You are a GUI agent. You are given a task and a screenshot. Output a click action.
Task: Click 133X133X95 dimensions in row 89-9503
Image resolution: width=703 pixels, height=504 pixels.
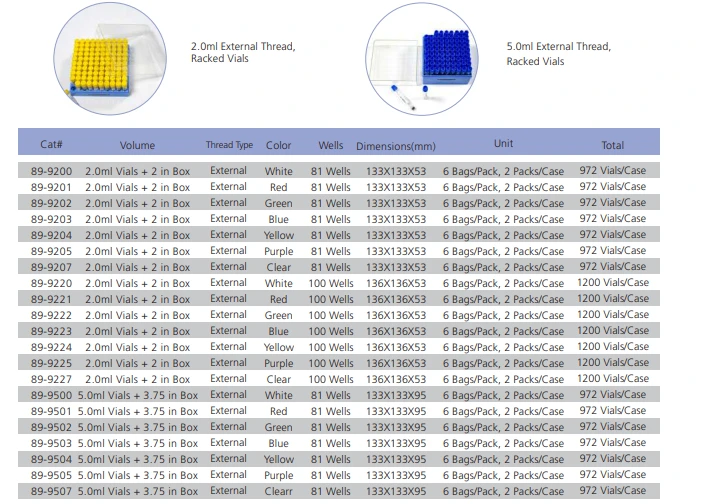click(396, 443)
